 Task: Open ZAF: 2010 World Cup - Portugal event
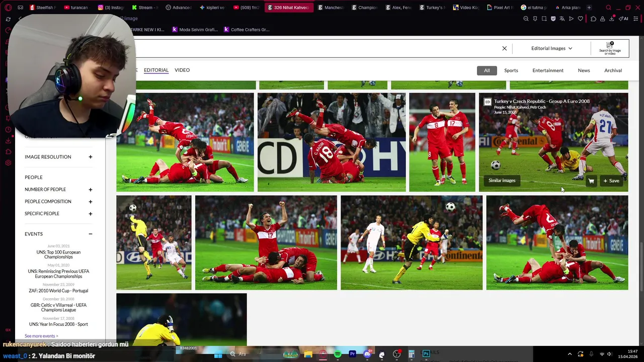pos(58,291)
